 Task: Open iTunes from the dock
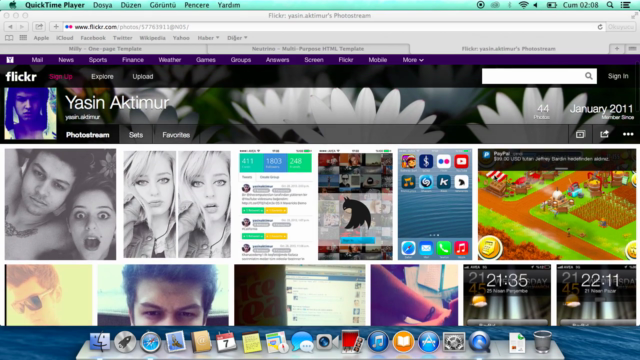[x=378, y=341]
